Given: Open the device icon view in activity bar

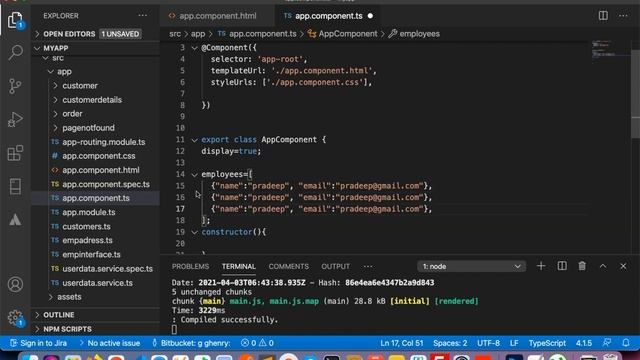Looking at the screenshot, I should 15,187.
